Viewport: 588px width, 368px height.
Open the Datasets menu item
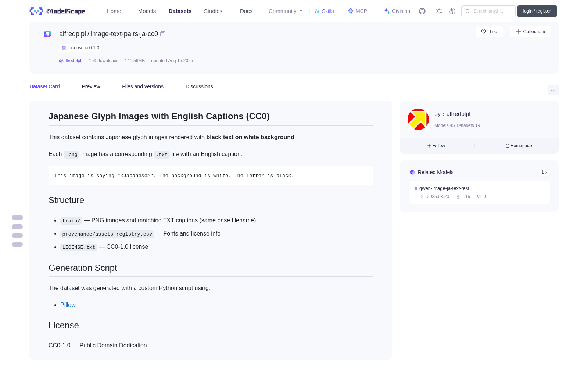click(x=180, y=11)
